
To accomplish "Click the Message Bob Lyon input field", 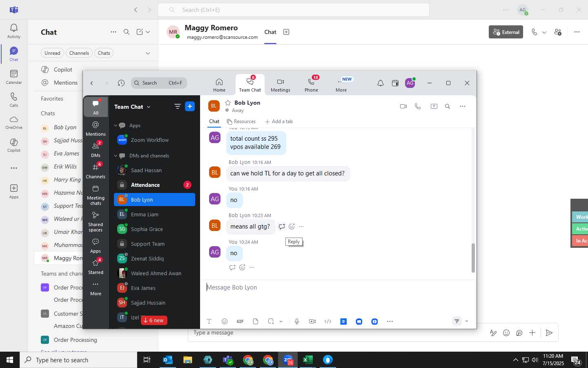I will tap(338, 287).
